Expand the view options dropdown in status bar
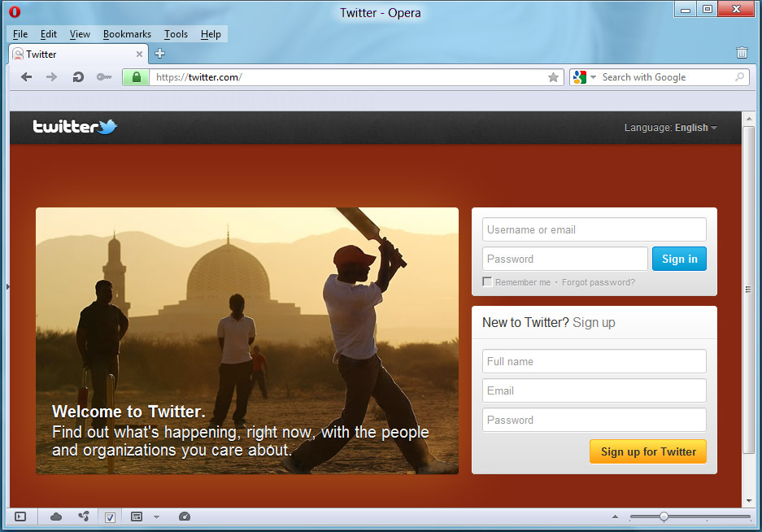 (156, 517)
